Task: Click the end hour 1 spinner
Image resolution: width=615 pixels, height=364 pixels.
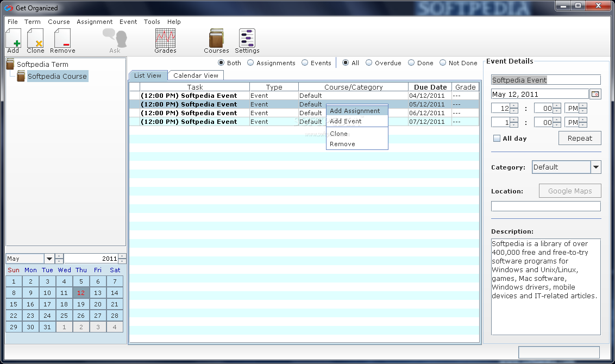Action: point(514,122)
